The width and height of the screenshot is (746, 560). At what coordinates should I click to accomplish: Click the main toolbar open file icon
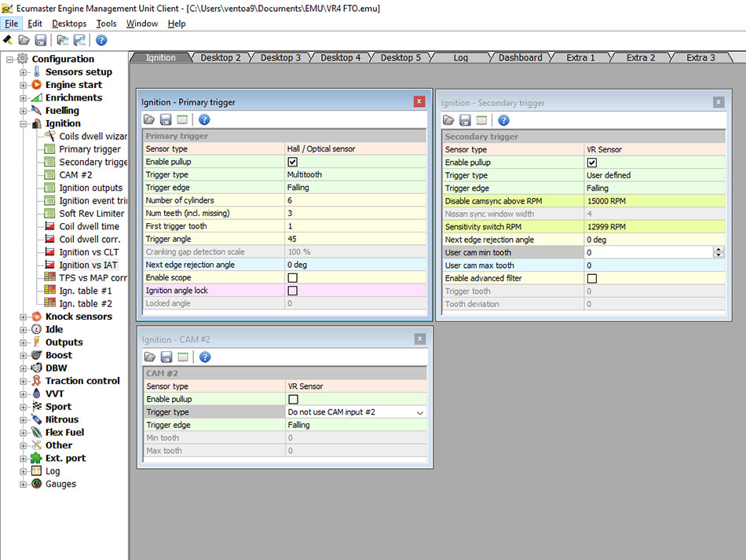pos(24,40)
